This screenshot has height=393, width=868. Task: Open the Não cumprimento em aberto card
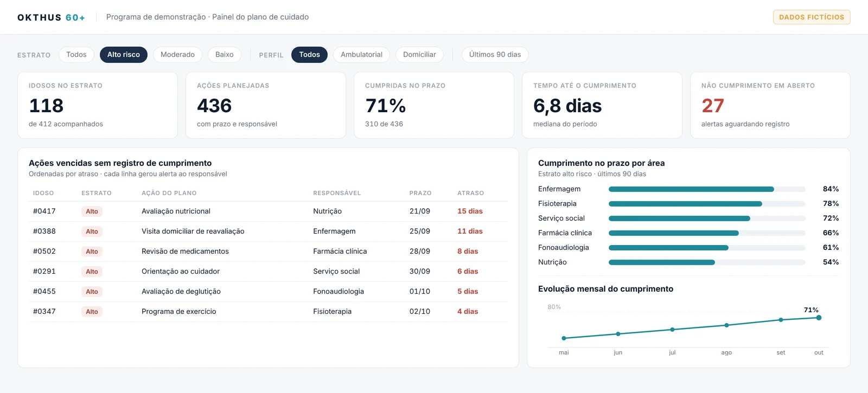(770, 105)
